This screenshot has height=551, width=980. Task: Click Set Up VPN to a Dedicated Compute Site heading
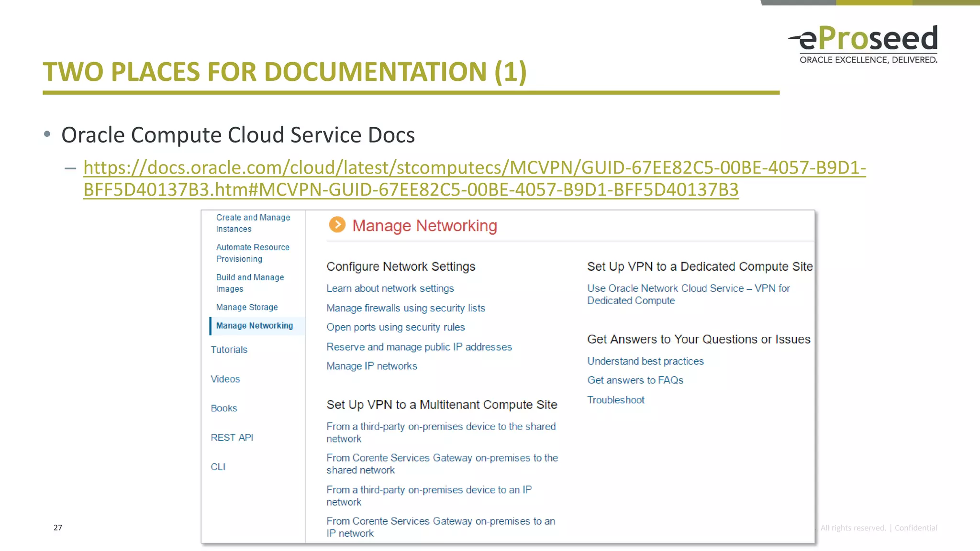coord(700,266)
